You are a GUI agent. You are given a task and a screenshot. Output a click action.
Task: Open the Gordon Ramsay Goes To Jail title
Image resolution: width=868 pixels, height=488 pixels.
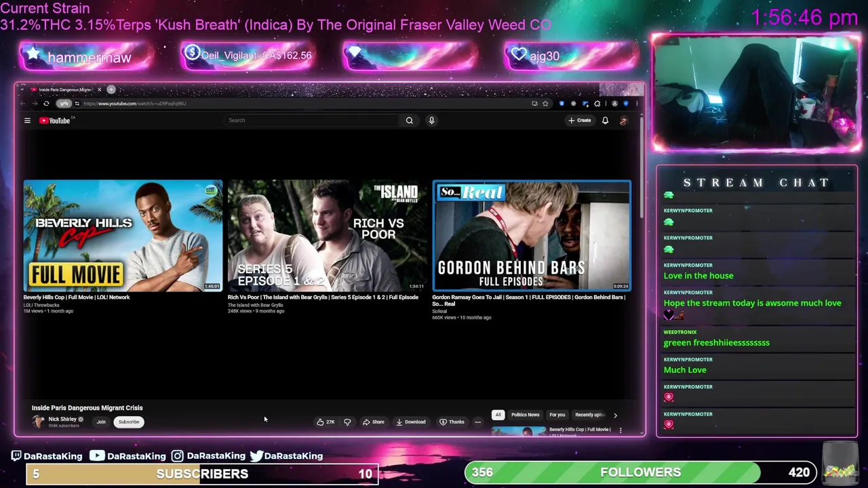(x=529, y=300)
